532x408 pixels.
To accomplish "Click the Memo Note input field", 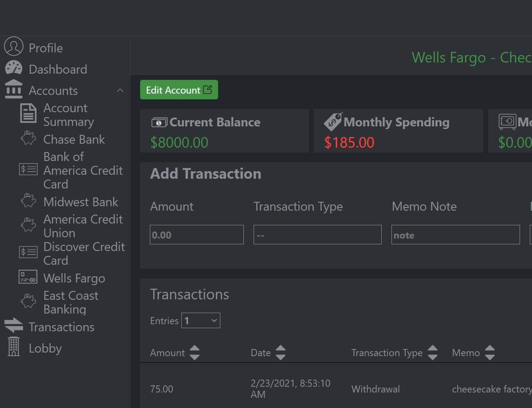I will [x=456, y=235].
